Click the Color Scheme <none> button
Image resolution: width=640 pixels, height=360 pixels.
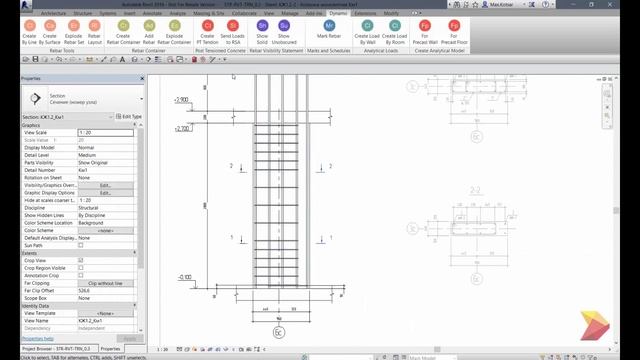(105, 231)
